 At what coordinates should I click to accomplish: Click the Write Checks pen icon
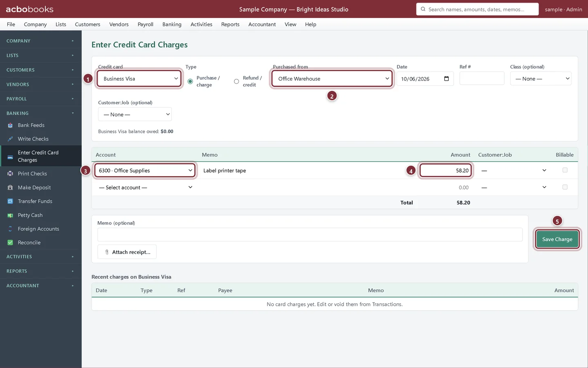tap(10, 139)
